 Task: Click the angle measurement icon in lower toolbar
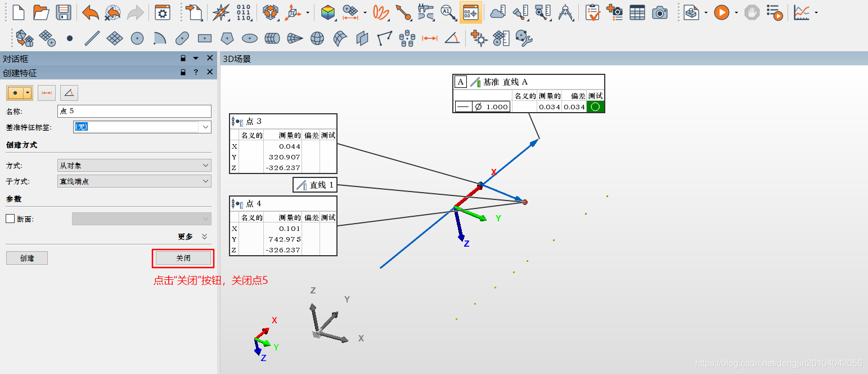point(452,38)
